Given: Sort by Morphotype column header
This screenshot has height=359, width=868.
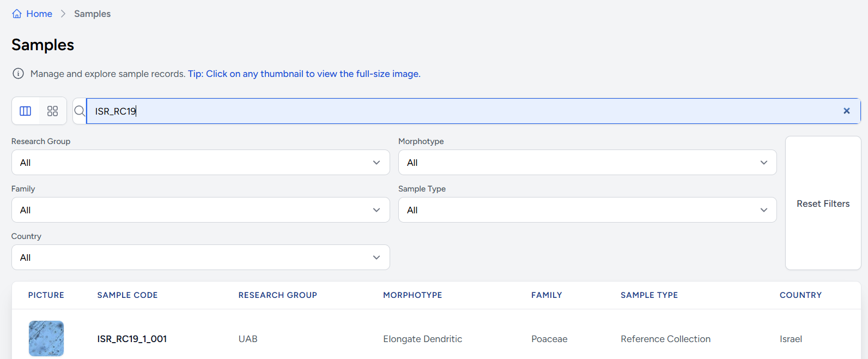Looking at the screenshot, I should [412, 295].
